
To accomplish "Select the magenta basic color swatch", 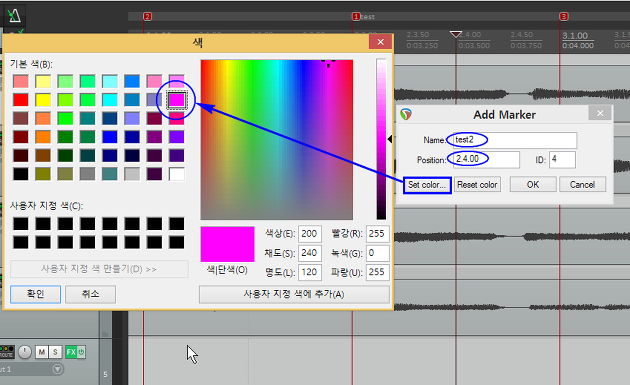I will click(177, 100).
